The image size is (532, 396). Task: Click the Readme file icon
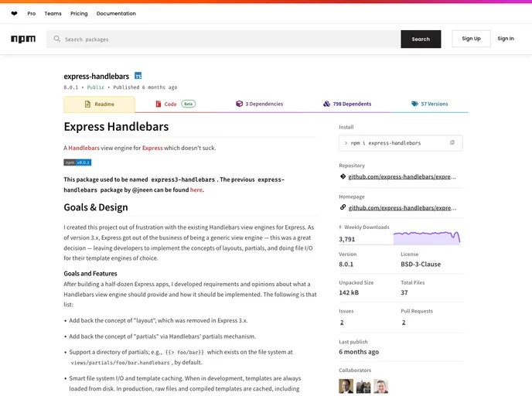point(87,104)
